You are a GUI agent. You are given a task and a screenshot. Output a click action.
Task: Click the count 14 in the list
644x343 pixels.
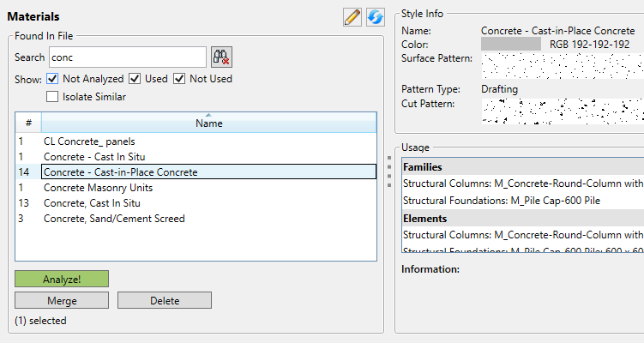point(24,172)
